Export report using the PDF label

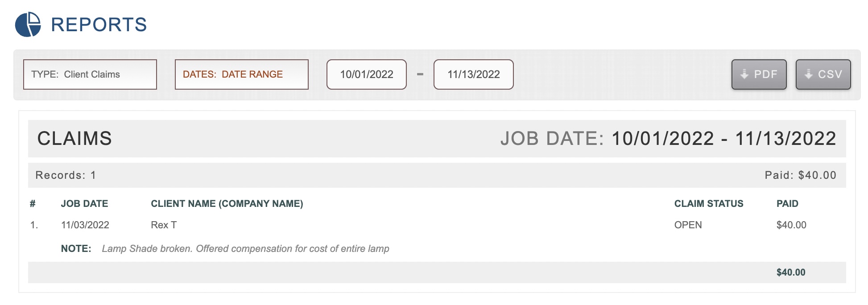pyautogui.click(x=765, y=74)
